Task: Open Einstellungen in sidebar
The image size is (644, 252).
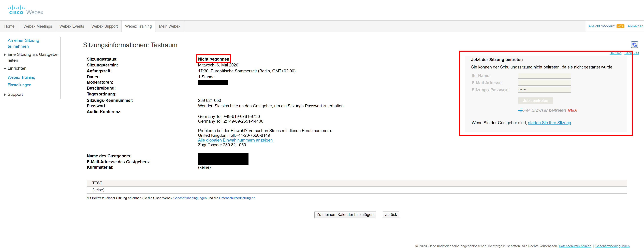Action: point(20,85)
